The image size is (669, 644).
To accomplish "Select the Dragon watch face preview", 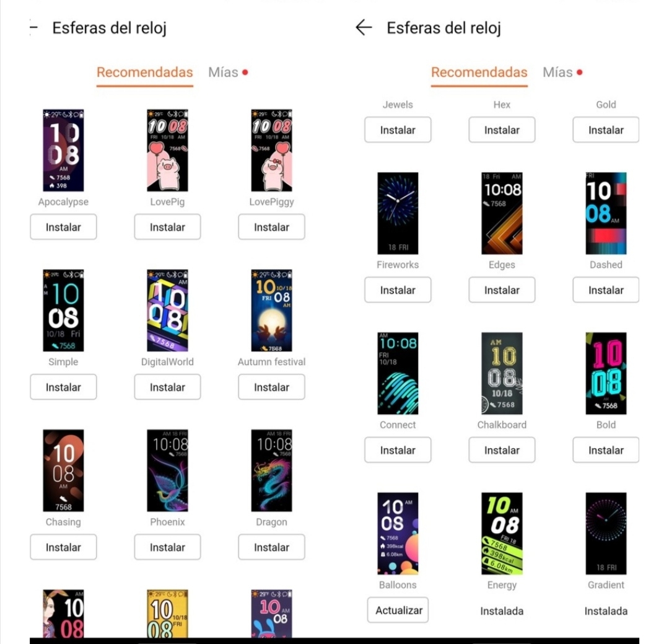I will pyautogui.click(x=271, y=470).
